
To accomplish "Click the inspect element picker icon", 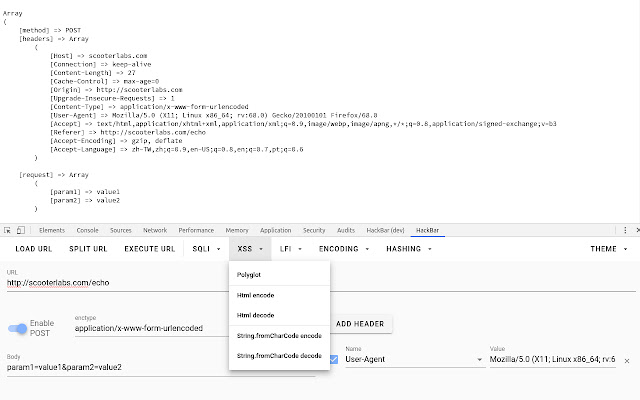I will click(8, 230).
